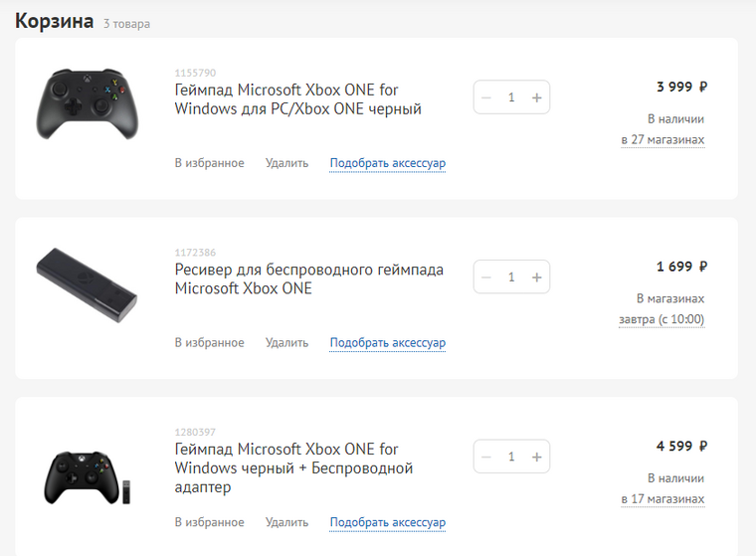Click plus for the wireless receiver quantity
756x556 pixels.
coord(536,278)
